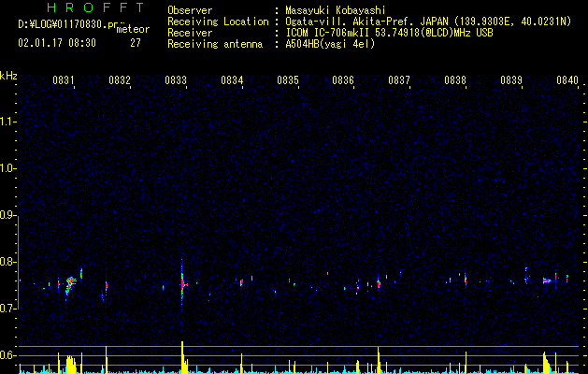Click the 1.0 kHz axis label

point(8,169)
